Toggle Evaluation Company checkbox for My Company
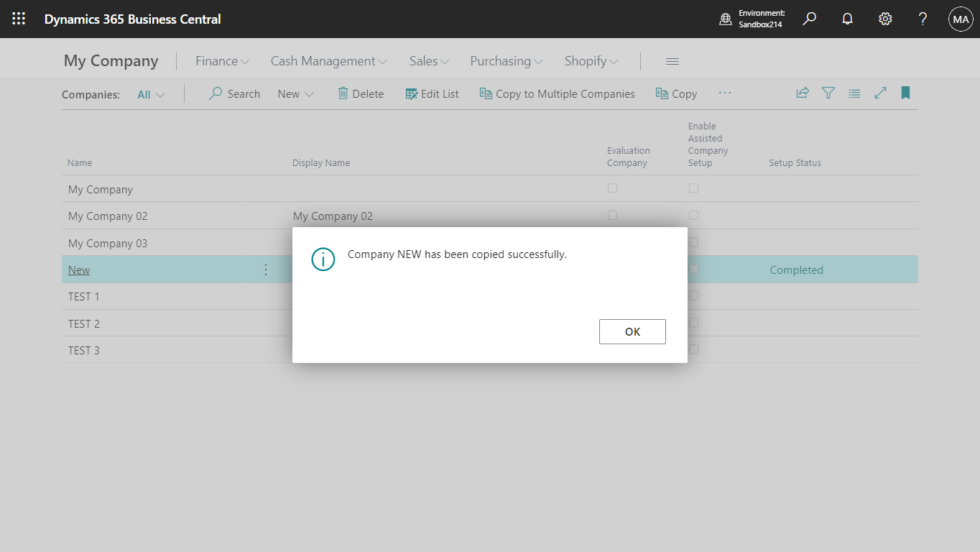 (612, 188)
